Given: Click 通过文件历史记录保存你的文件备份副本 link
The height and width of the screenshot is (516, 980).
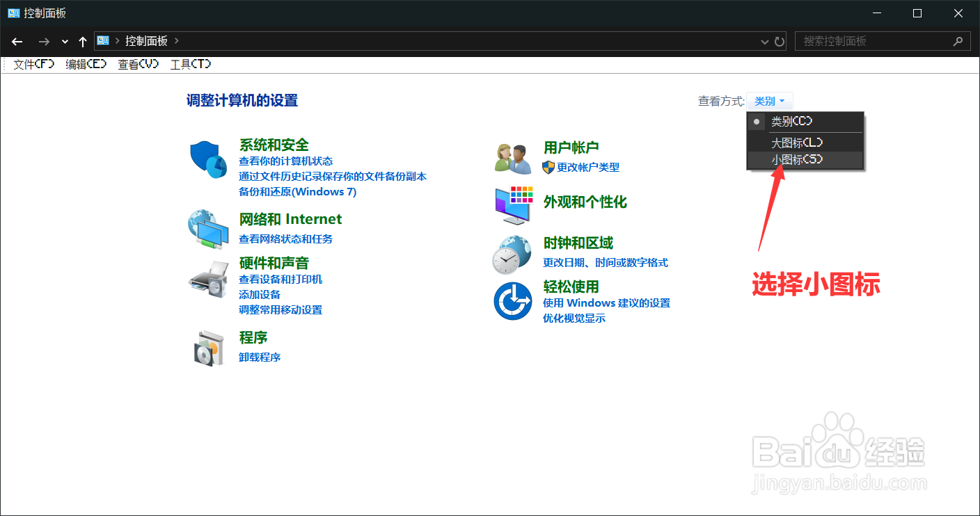Looking at the screenshot, I should 333,177.
